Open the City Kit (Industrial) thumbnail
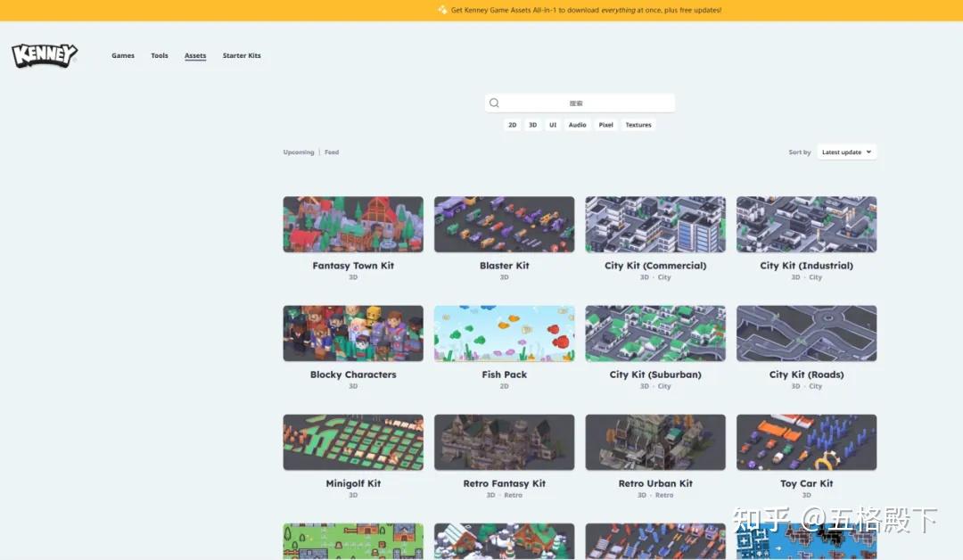The image size is (963, 560). coord(806,224)
